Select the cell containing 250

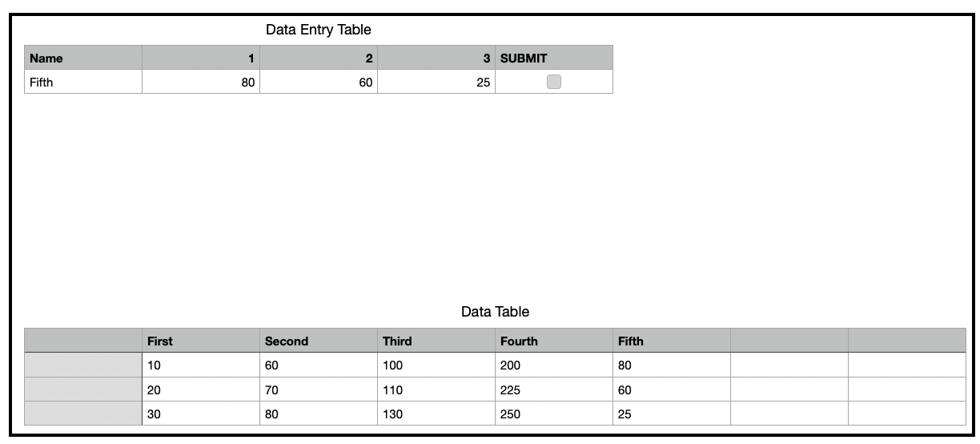[x=554, y=414]
